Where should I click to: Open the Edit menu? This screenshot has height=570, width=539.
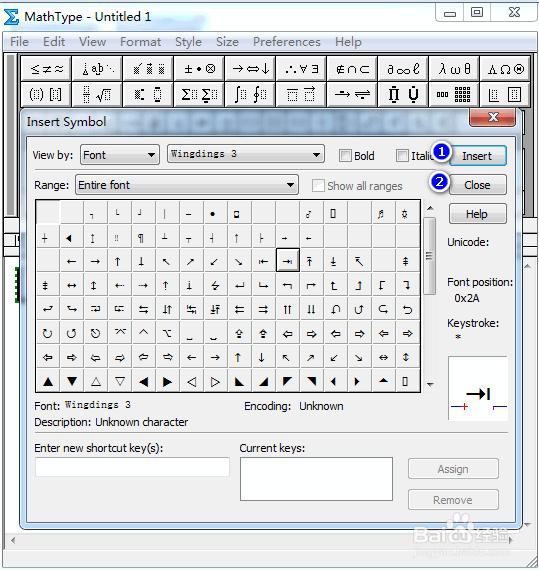tap(54, 41)
